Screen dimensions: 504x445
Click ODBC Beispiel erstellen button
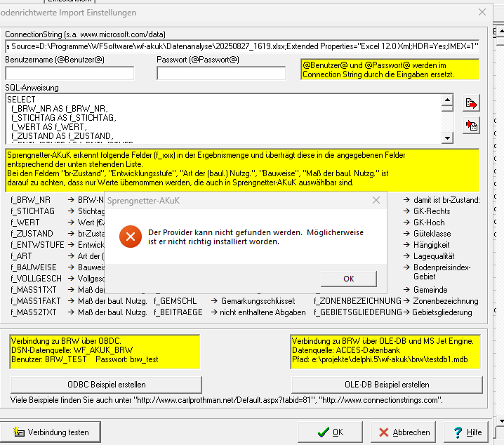(x=107, y=385)
